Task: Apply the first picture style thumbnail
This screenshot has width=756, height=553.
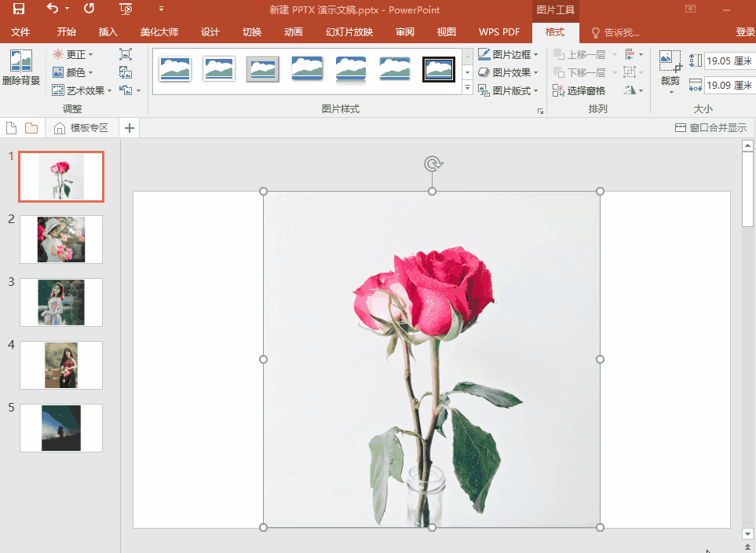Action: coord(174,68)
